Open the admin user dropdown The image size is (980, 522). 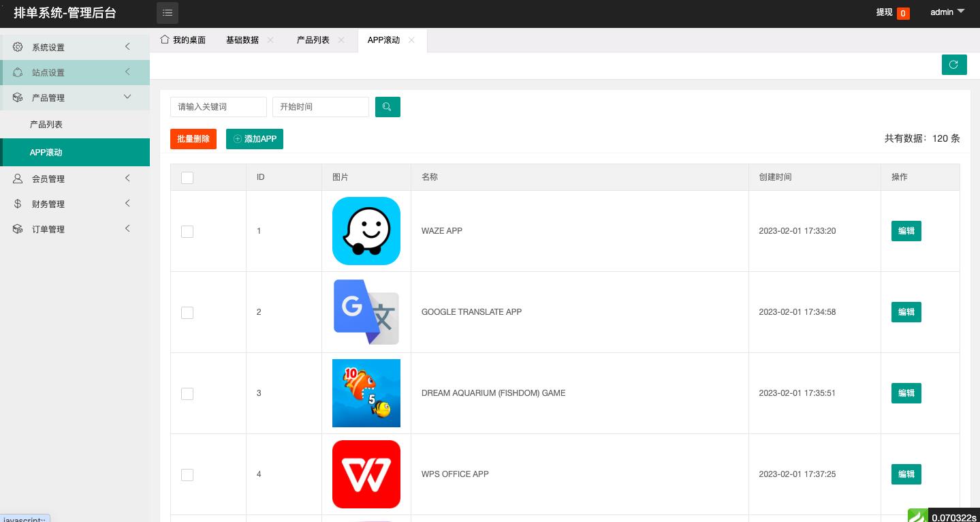(947, 12)
